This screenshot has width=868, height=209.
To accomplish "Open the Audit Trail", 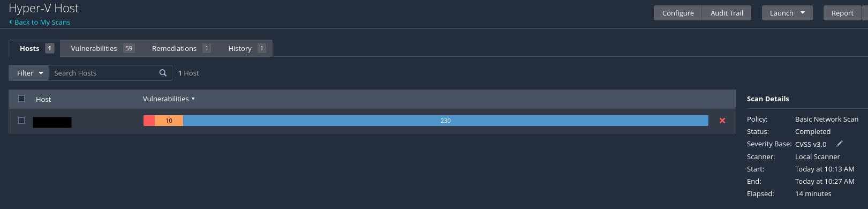I will click(727, 13).
